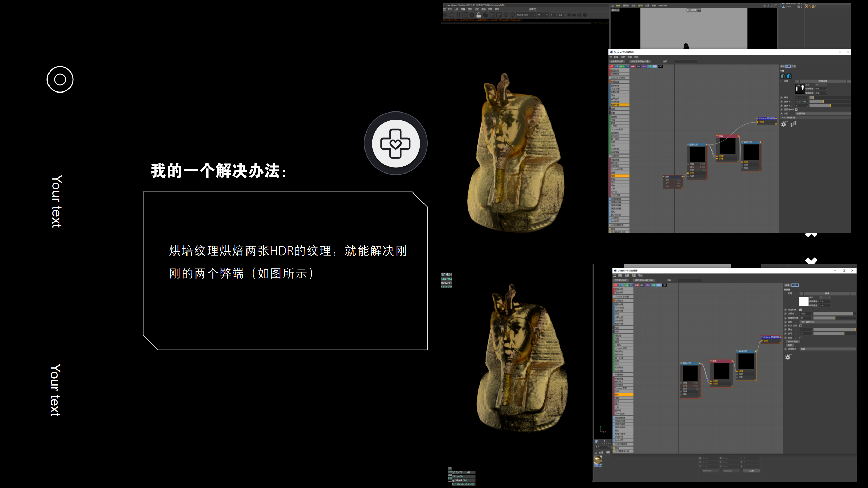Open the HDR 线性空间 type dropdown
This screenshot has width=868, height=488.
[827, 322]
